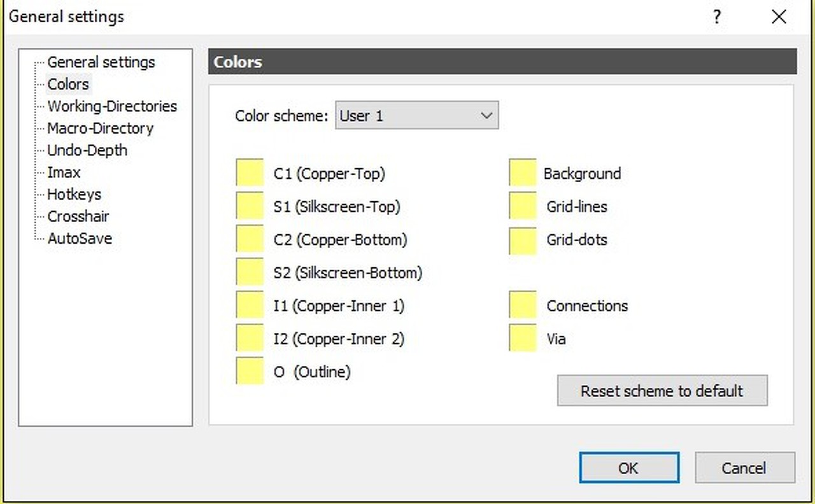Change the I1 (Copper-Inner 1) color swatch

pos(250,305)
